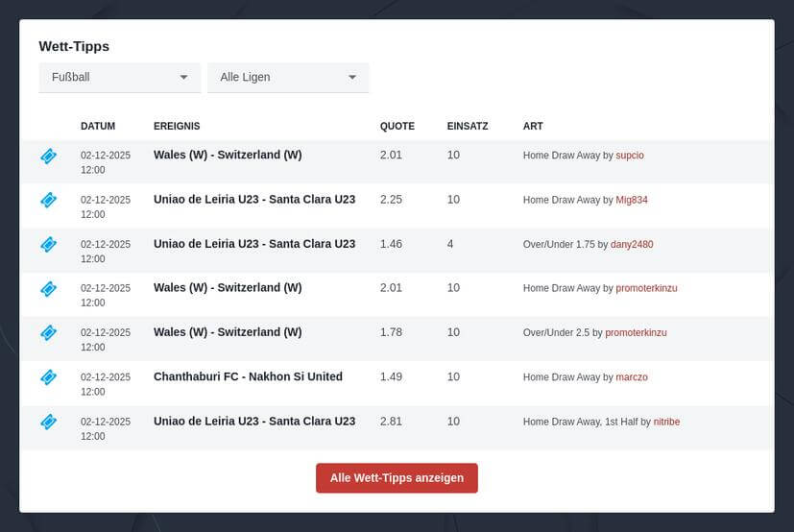Image resolution: width=794 pixels, height=532 pixels.
Task: Open the Fußball sport dropdown
Action: coord(119,77)
